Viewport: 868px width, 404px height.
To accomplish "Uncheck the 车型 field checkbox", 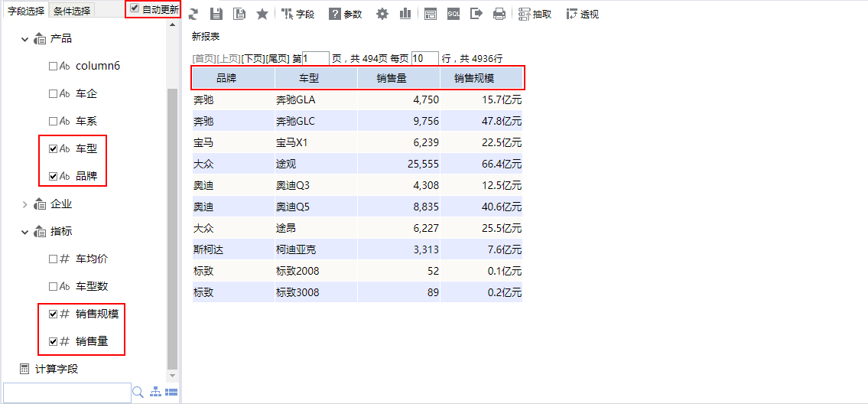I will (x=53, y=148).
